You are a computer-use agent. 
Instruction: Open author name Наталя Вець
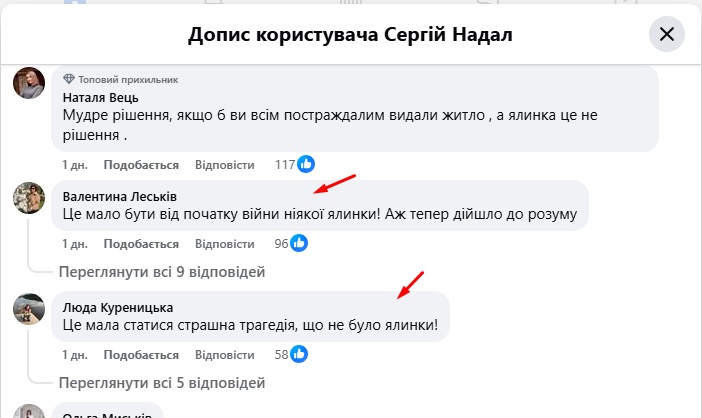(x=100, y=97)
